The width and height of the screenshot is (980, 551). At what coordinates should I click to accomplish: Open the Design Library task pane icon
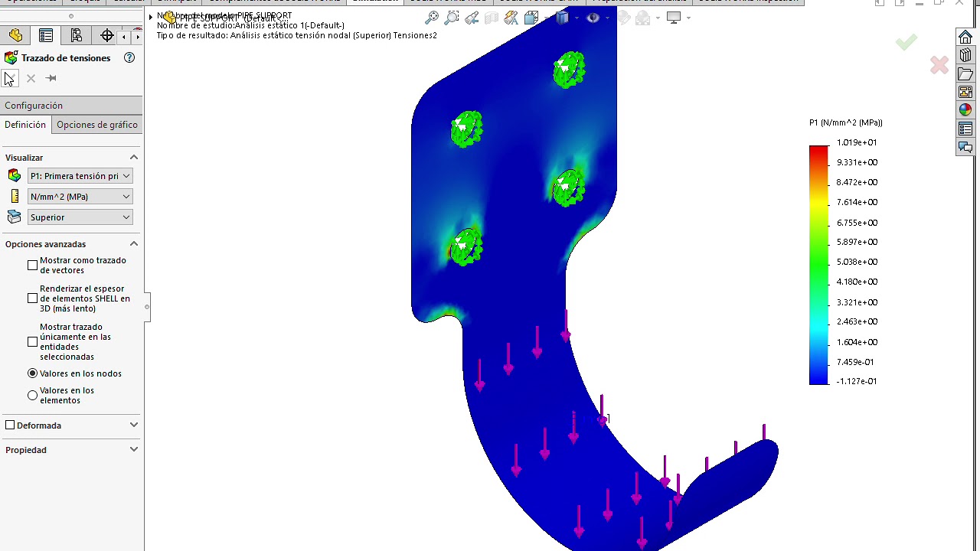tap(965, 56)
